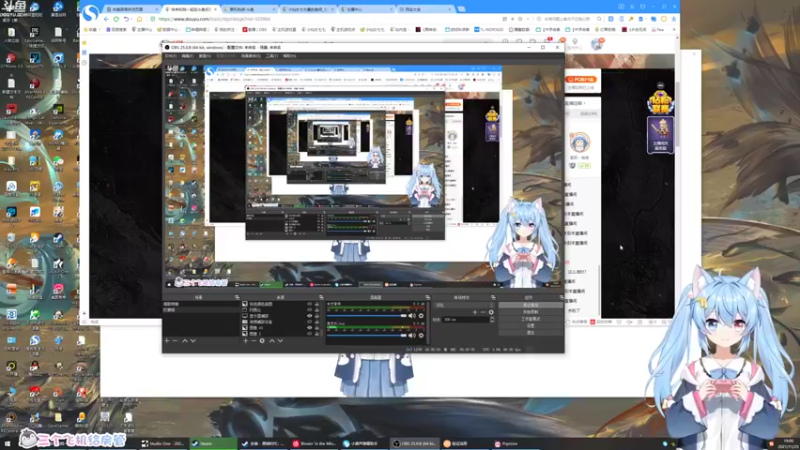Open browser home page icon

point(139,19)
